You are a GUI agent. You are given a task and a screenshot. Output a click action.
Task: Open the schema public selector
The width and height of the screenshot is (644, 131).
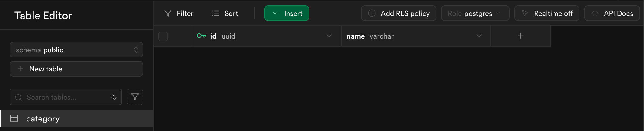[x=76, y=50]
